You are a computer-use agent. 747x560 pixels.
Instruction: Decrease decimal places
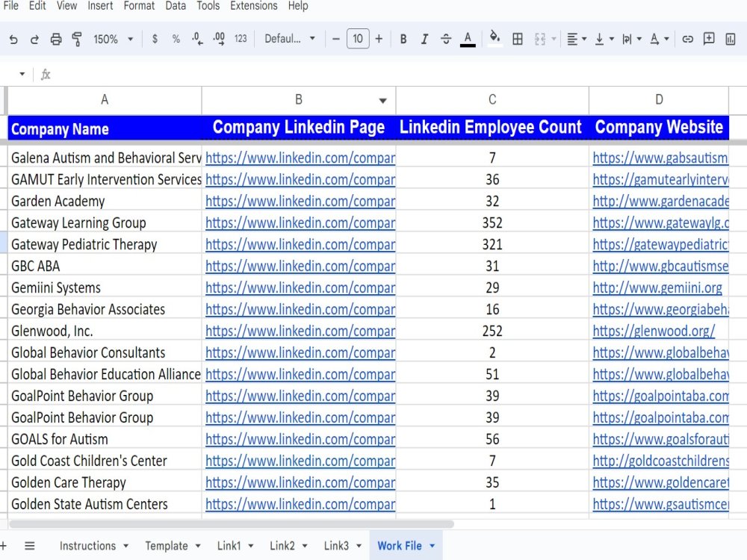click(x=196, y=38)
